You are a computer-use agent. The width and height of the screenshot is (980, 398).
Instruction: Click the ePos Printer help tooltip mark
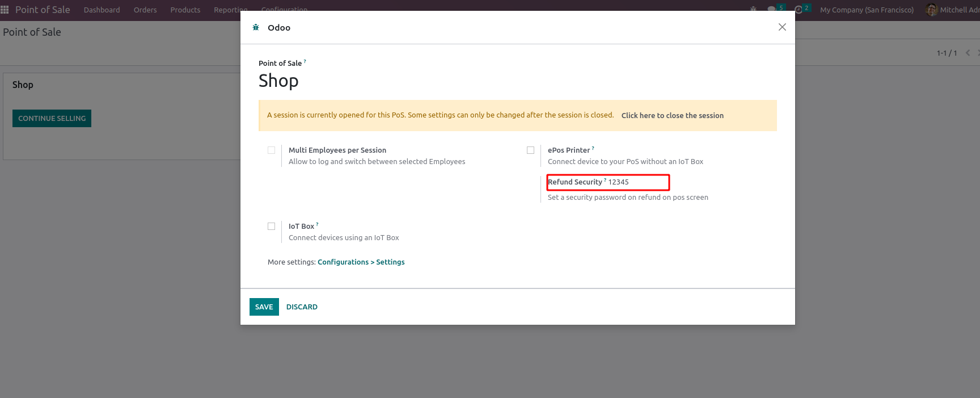pos(593,148)
